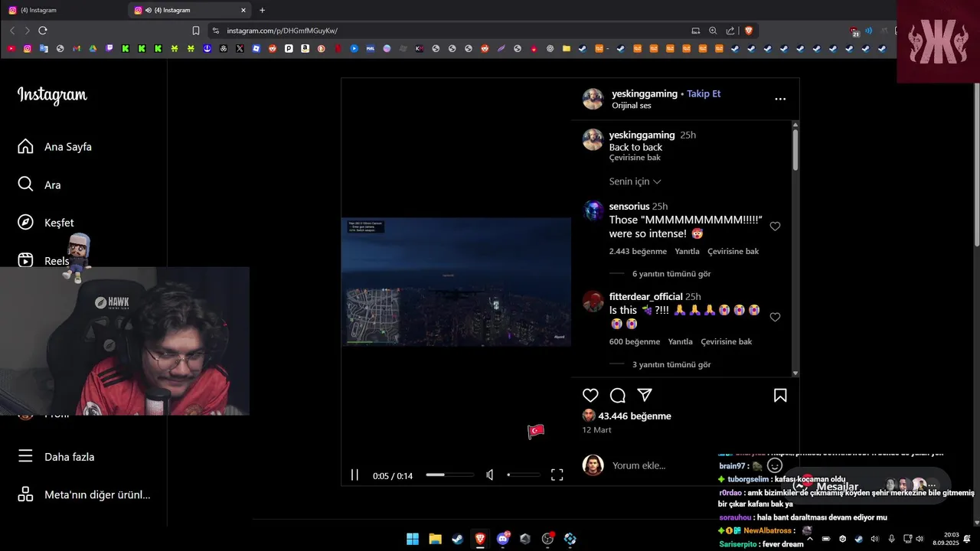Open the Gmail bookmark

coord(77,48)
